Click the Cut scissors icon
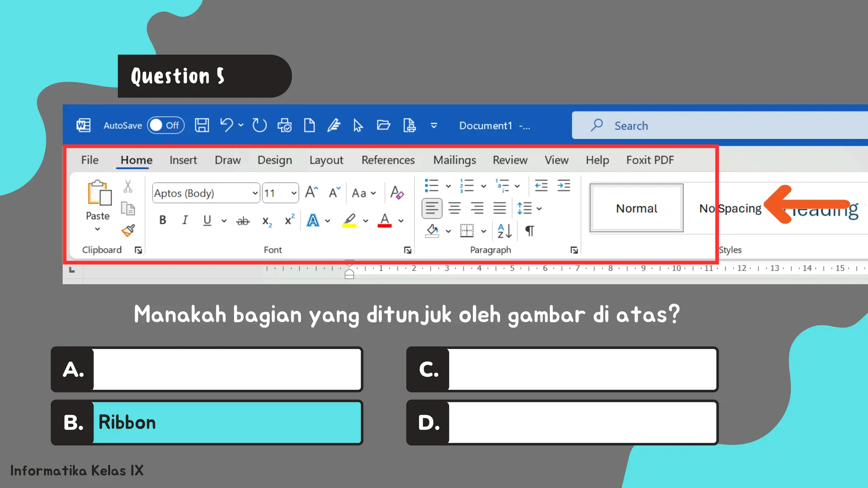The width and height of the screenshot is (868, 488). point(128,186)
